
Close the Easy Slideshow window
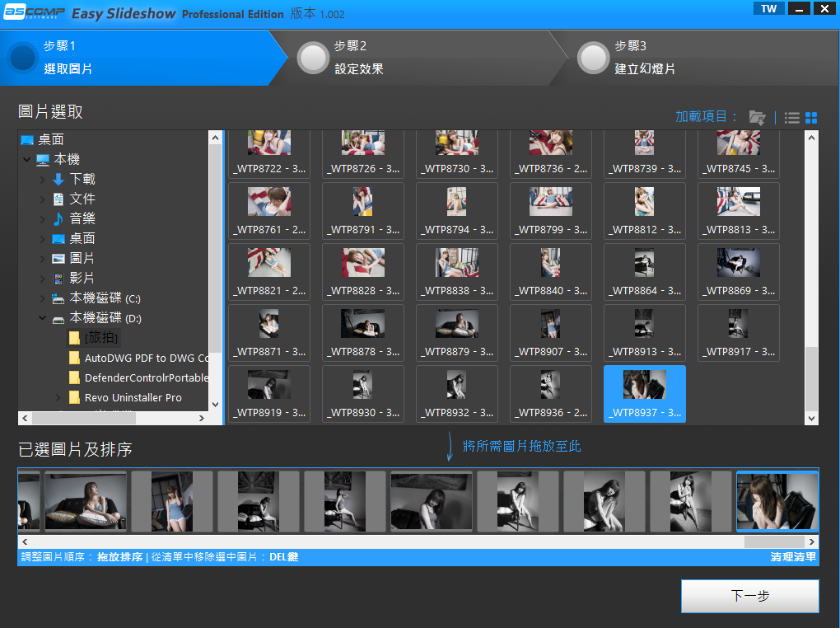pyautogui.click(x=824, y=8)
